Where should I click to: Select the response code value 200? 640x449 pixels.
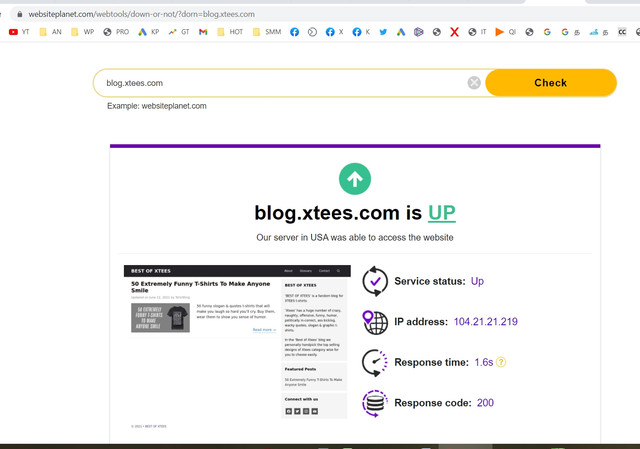coord(485,403)
